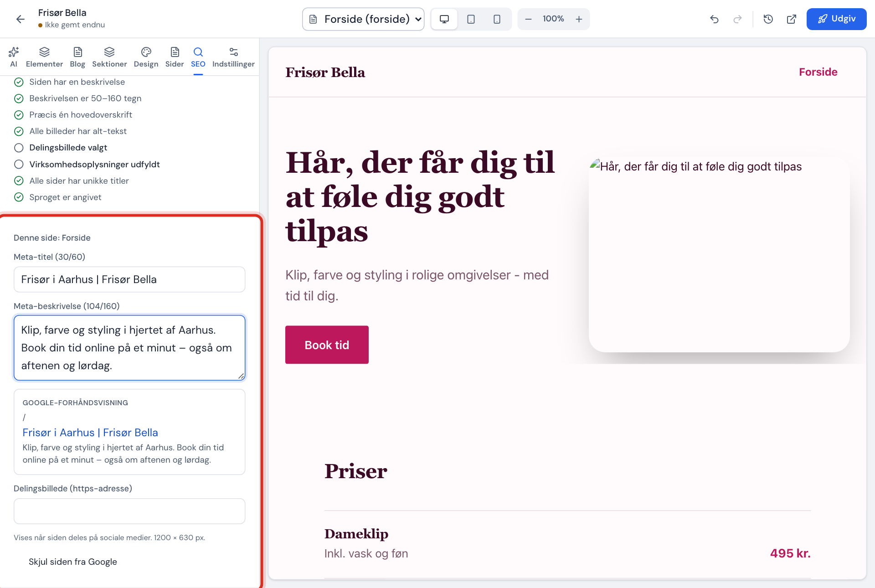Open the Design panel
Image resolution: width=875 pixels, height=588 pixels.
pos(146,57)
